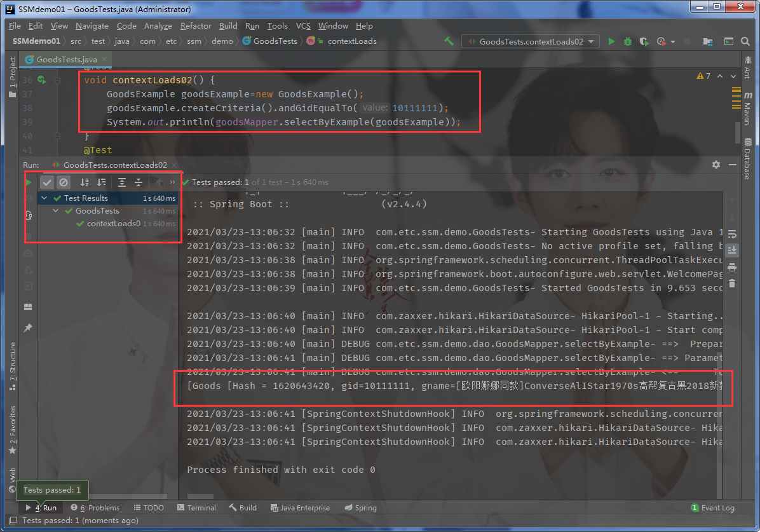This screenshot has width=760, height=532.
Task: Collapse the Test Results tree node
Action: (x=44, y=198)
